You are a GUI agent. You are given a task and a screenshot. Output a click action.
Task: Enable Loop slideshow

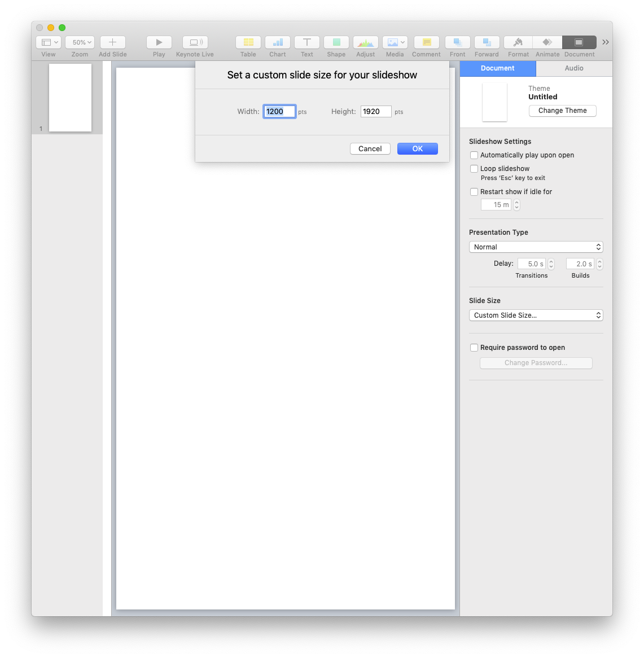[474, 168]
